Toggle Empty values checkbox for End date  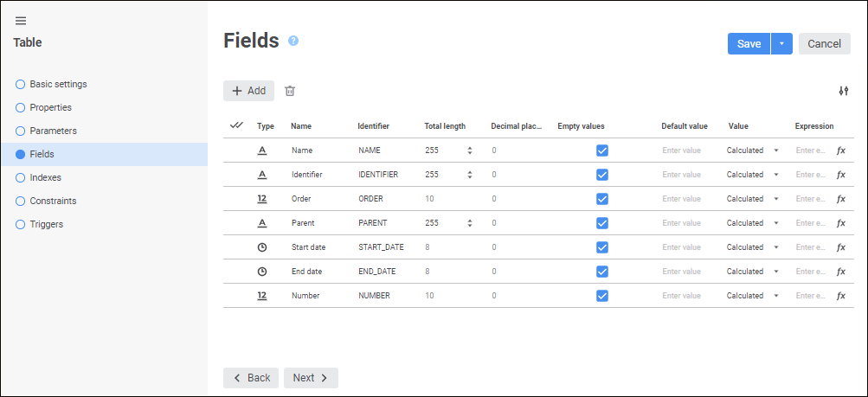tap(602, 272)
